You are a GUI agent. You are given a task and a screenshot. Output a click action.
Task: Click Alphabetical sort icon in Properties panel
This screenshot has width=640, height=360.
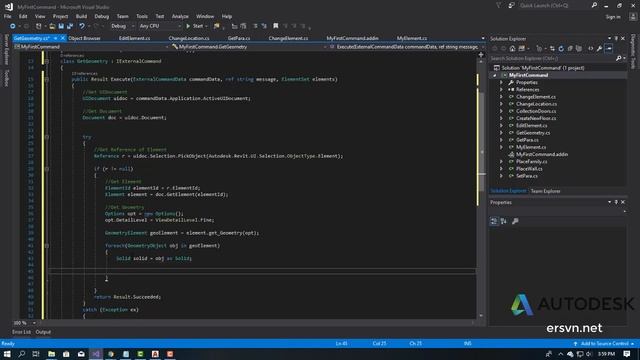point(504,221)
